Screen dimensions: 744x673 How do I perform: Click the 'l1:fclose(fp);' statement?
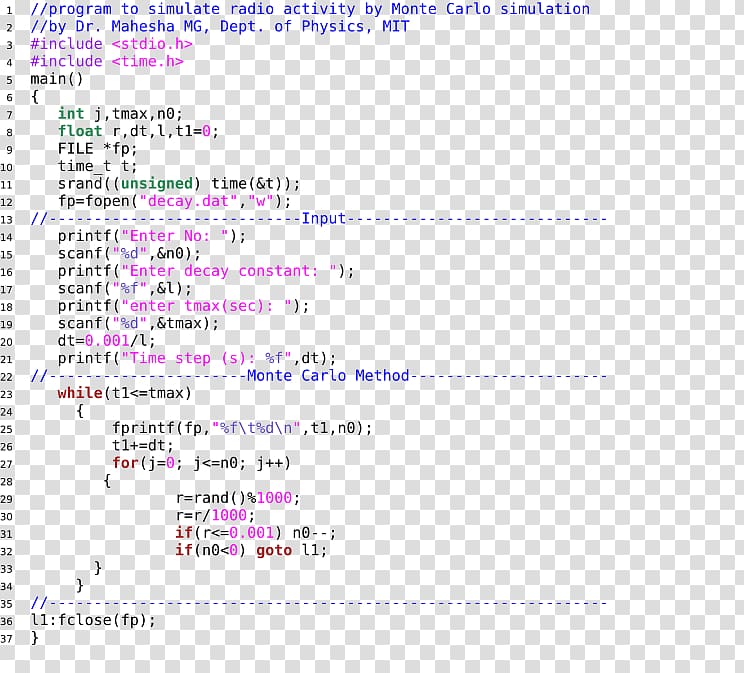(93, 620)
